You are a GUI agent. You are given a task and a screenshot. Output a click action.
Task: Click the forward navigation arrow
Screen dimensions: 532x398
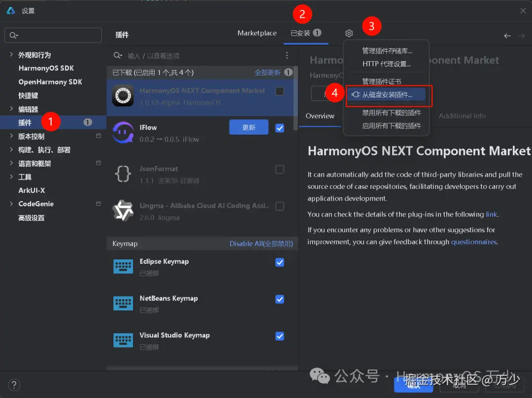522,36
